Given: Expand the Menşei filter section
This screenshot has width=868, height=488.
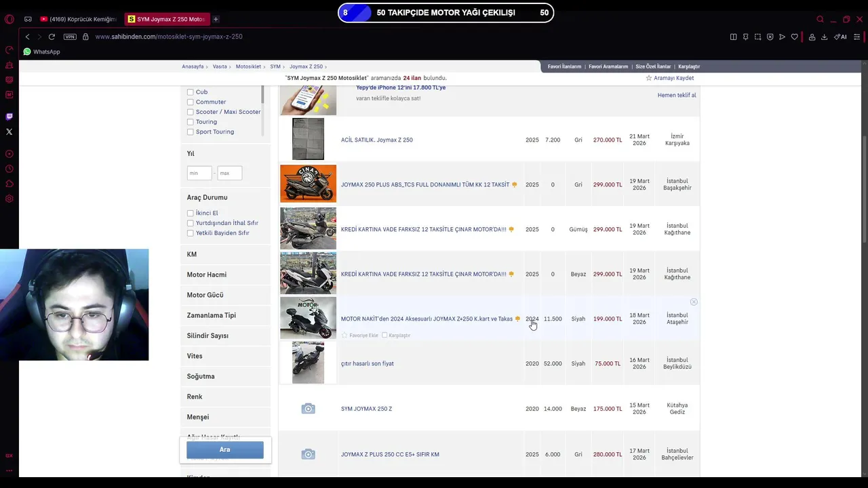Looking at the screenshot, I should (x=225, y=417).
